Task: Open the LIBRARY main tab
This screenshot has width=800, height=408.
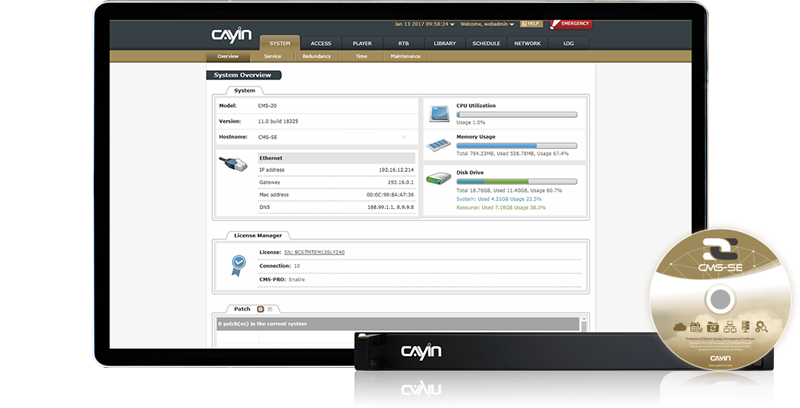Action: coord(445,43)
